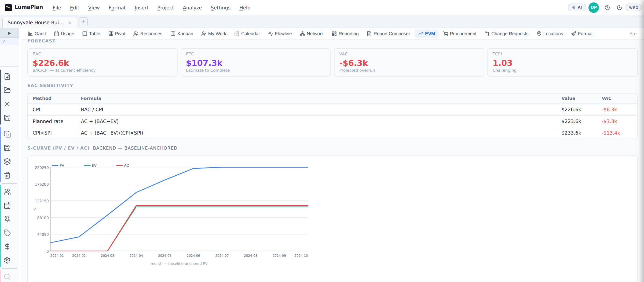This screenshot has height=282, width=644.
Task: Select the EVM view tab
Action: click(x=427, y=34)
